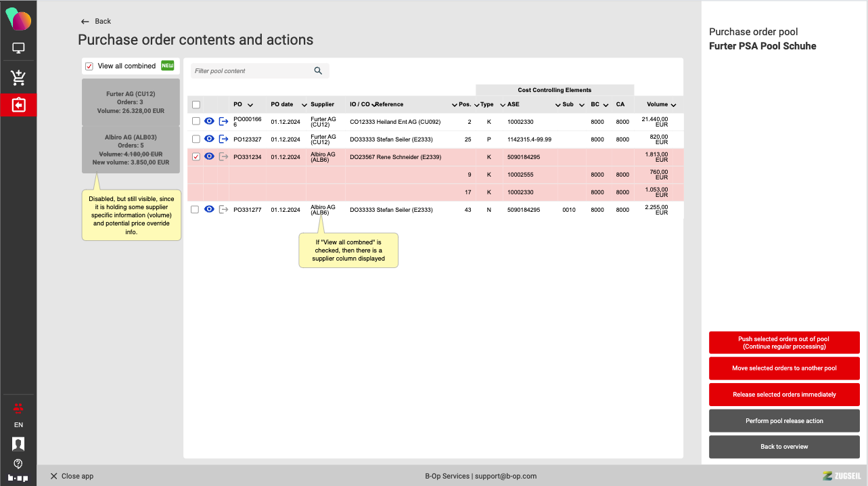The image size is (868, 486).
Task: Open the monitor dashboard icon in sidebar
Action: point(18,48)
